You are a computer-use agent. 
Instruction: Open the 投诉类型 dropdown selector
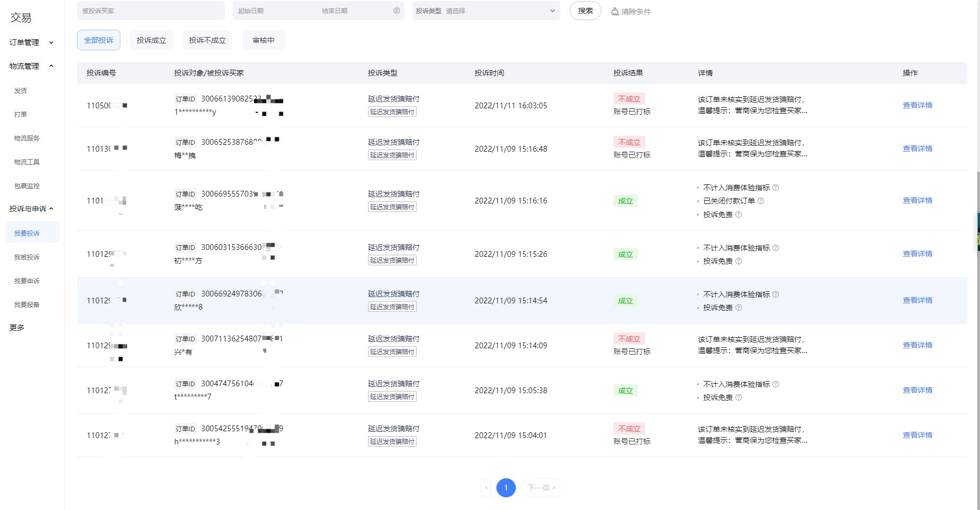(485, 10)
